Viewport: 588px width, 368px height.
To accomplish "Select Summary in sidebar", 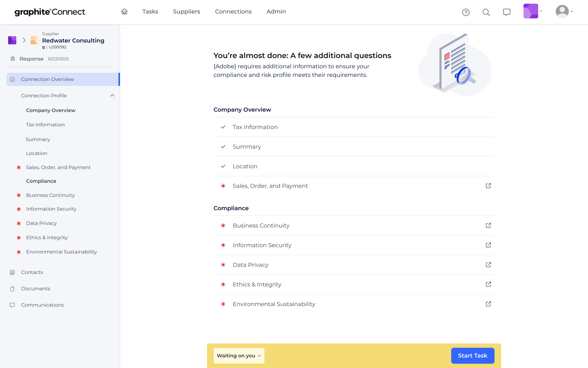I will [38, 139].
